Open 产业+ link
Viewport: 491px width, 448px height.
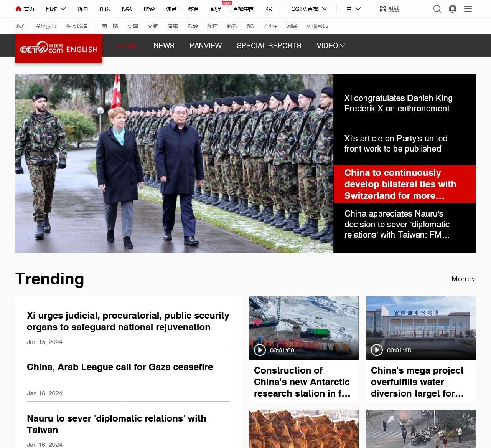click(x=270, y=26)
